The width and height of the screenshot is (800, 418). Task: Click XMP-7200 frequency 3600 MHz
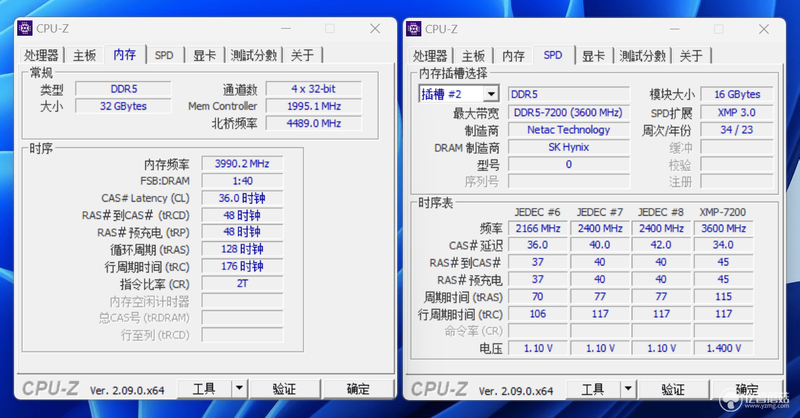click(x=723, y=229)
